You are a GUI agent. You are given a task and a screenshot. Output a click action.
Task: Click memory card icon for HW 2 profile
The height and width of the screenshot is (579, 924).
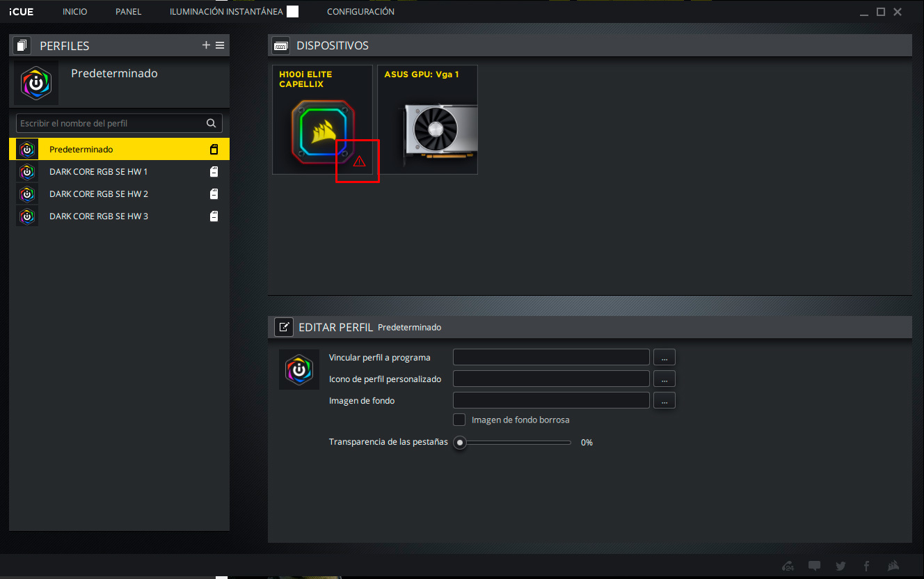pos(214,193)
